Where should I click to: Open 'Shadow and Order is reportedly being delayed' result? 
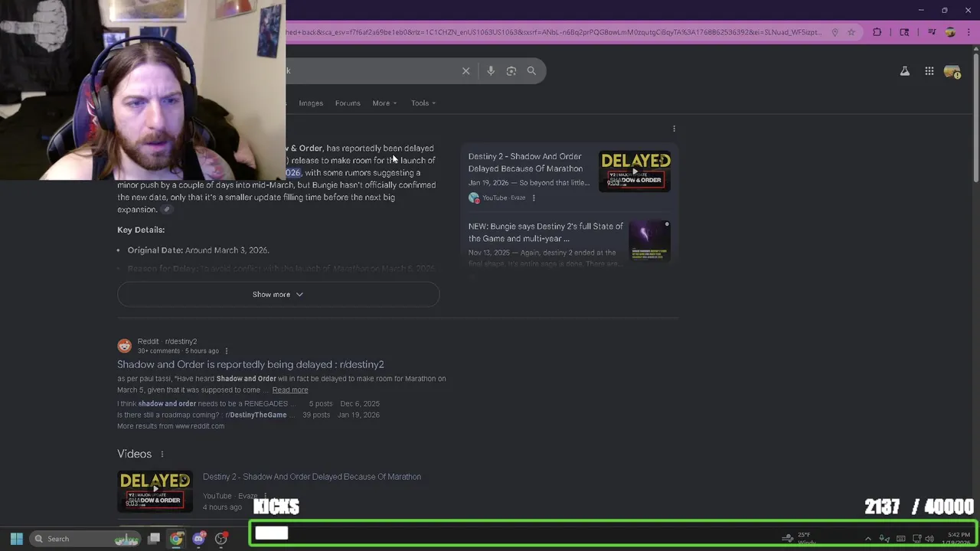(250, 364)
